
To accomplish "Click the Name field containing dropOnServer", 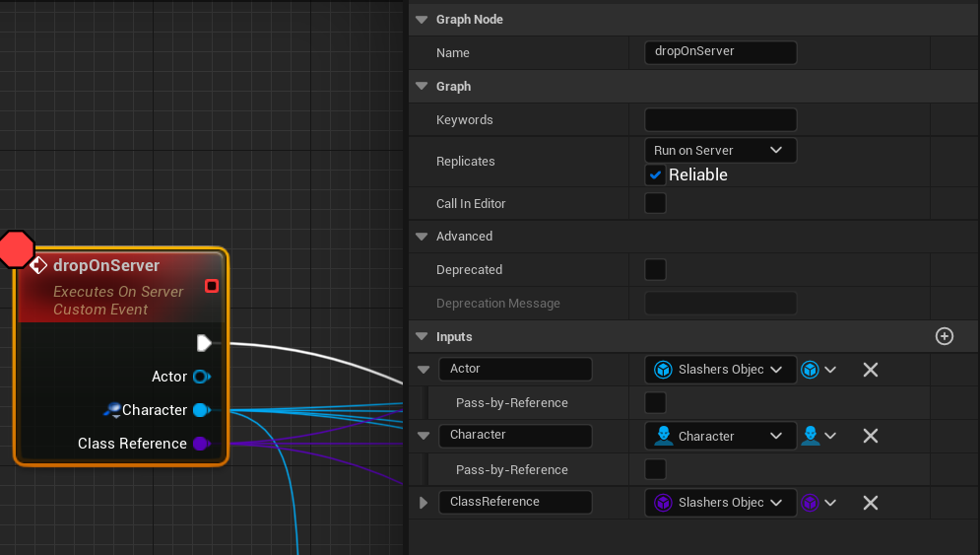I will point(721,52).
